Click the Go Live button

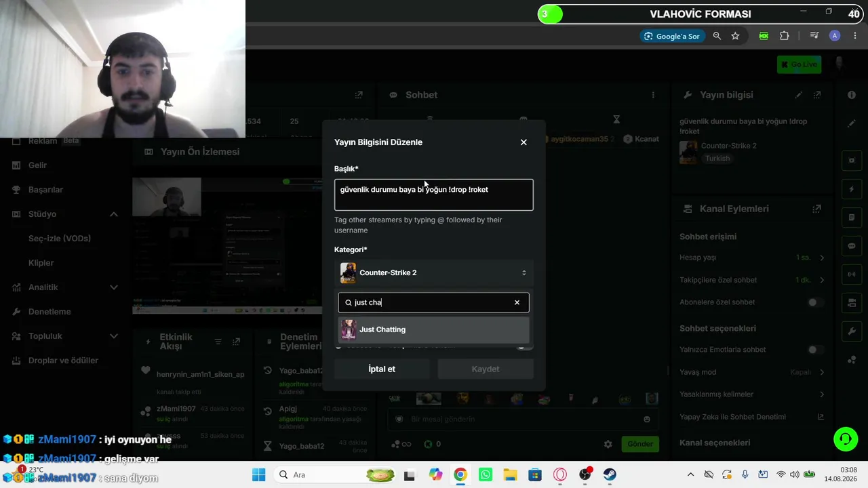(x=800, y=64)
